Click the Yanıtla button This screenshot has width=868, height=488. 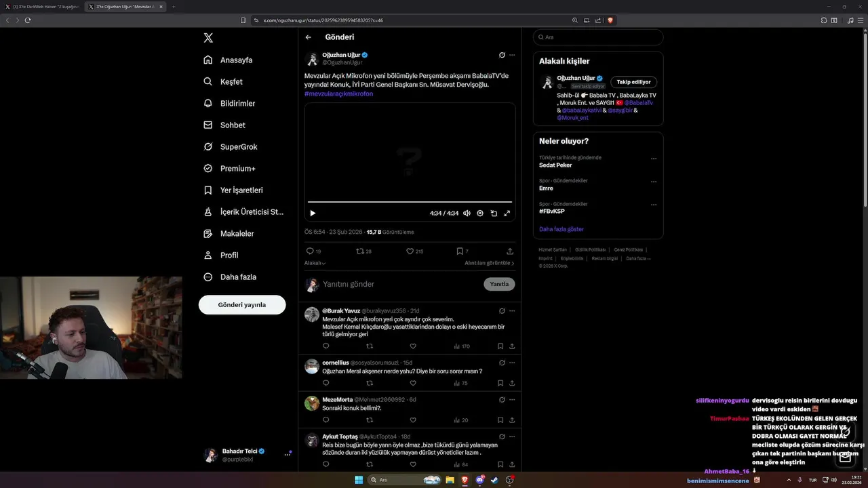click(x=499, y=284)
